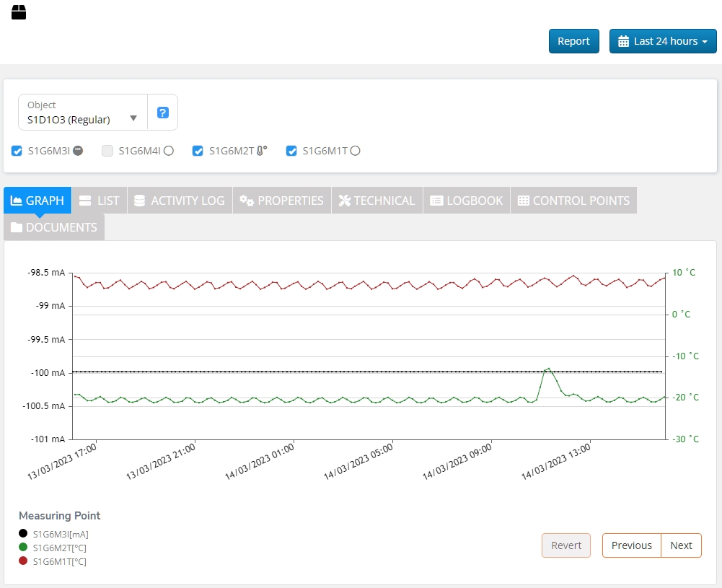Screen dimensions: 722x588
Task: Click the wrench icon on the Technical tab
Action: coord(345,201)
